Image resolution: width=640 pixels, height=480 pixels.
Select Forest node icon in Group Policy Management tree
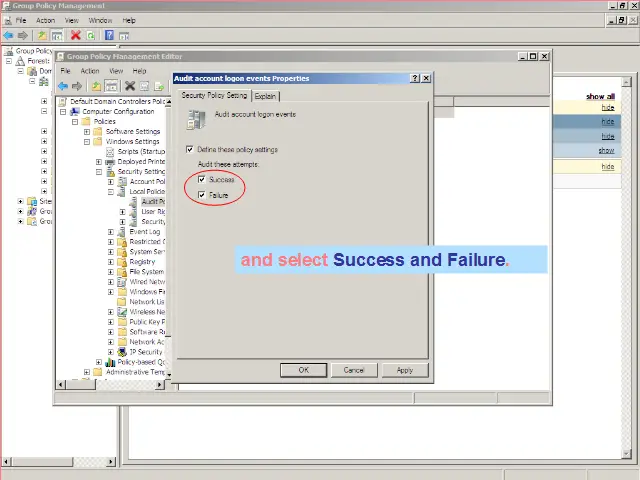coord(20,61)
